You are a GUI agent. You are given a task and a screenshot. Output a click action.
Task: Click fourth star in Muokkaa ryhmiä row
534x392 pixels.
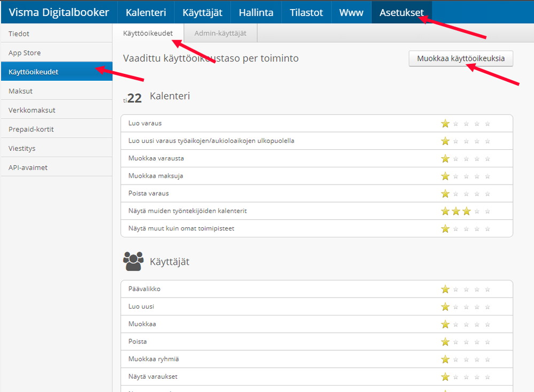tap(477, 359)
